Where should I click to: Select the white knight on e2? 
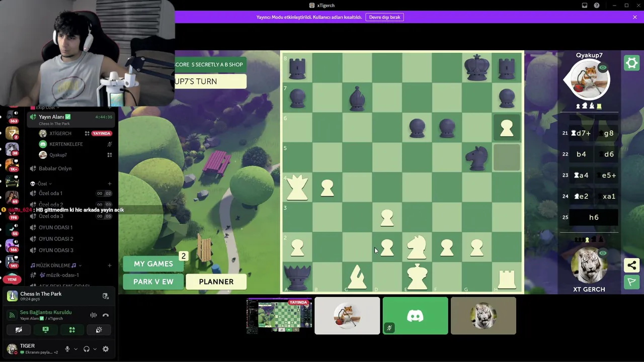417,247
